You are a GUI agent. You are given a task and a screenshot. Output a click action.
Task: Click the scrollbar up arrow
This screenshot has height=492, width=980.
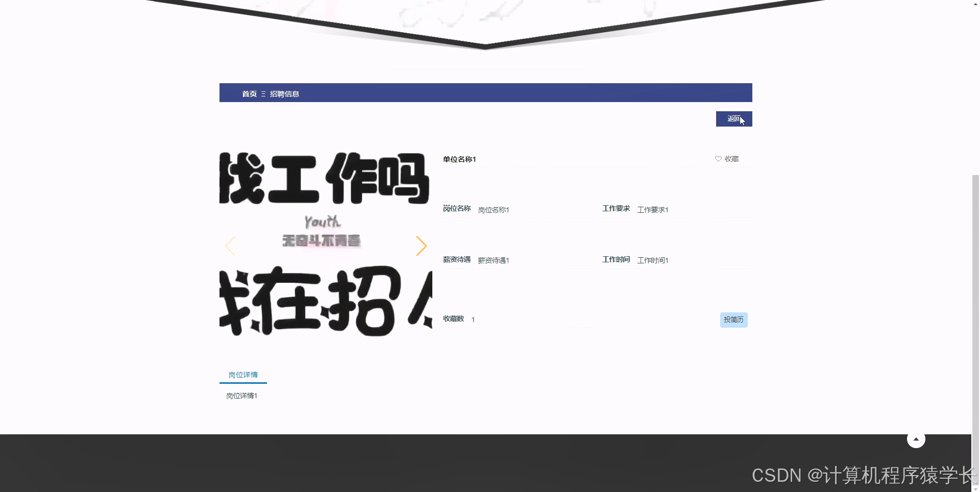click(975, 4)
